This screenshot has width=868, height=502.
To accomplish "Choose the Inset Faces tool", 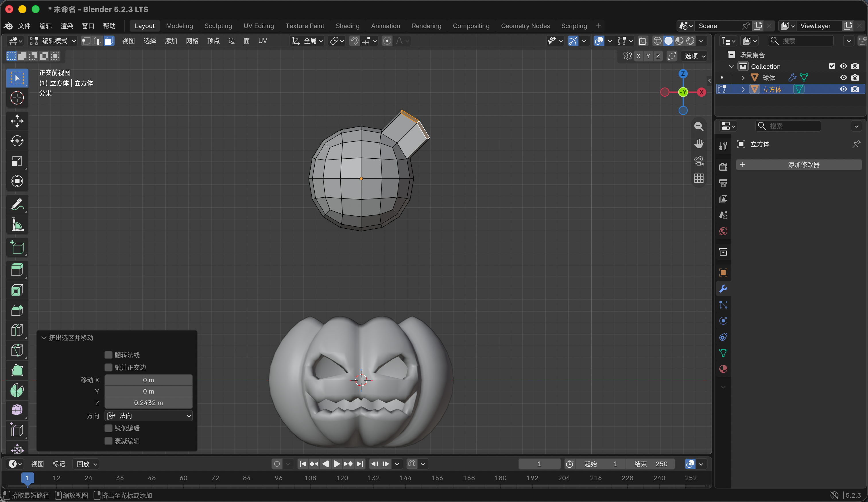I will (x=17, y=290).
